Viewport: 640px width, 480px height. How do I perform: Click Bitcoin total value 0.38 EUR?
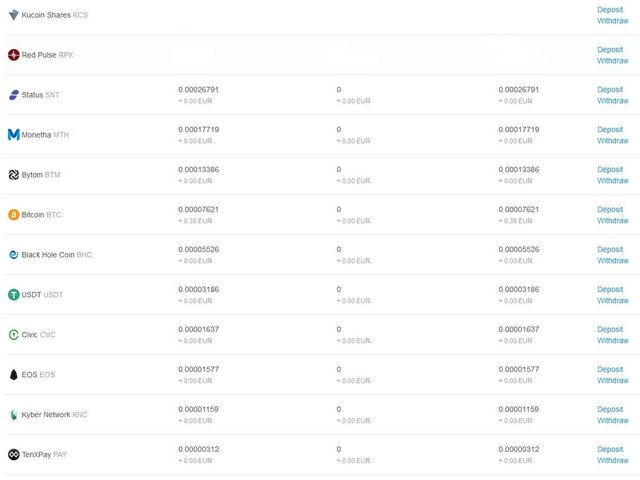(516, 221)
